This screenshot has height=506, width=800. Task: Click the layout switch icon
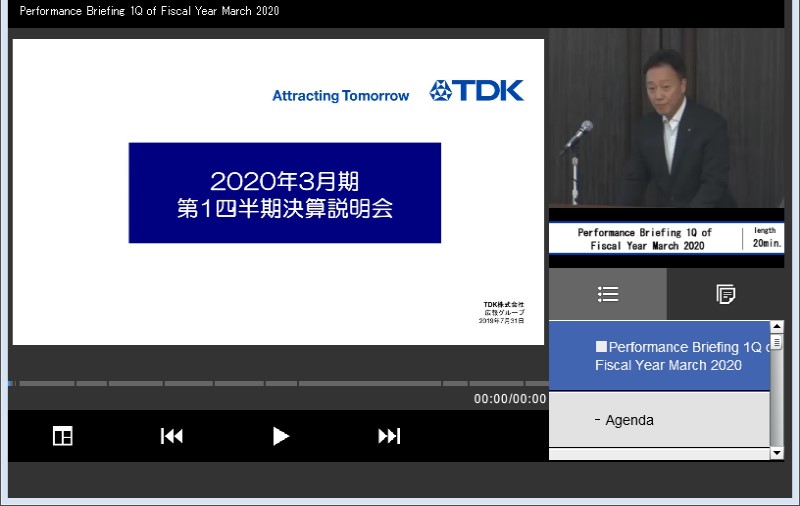[x=63, y=436]
